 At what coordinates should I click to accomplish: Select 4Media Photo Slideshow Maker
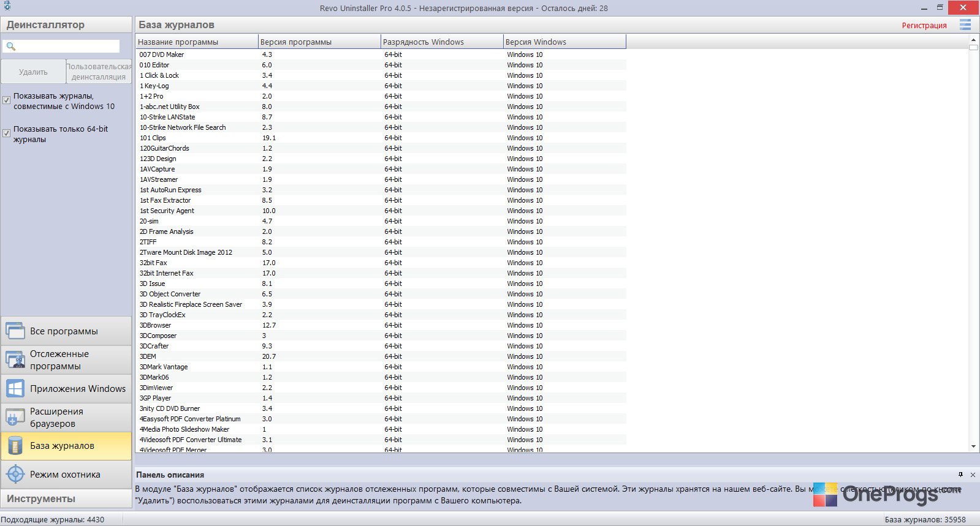(x=381, y=429)
